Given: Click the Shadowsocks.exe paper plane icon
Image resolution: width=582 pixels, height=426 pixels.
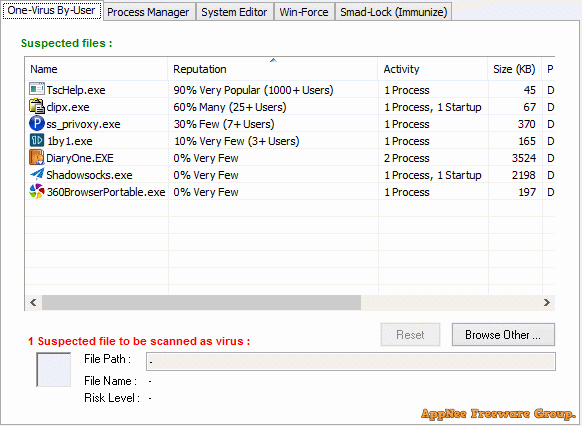Looking at the screenshot, I should pyautogui.click(x=37, y=174).
